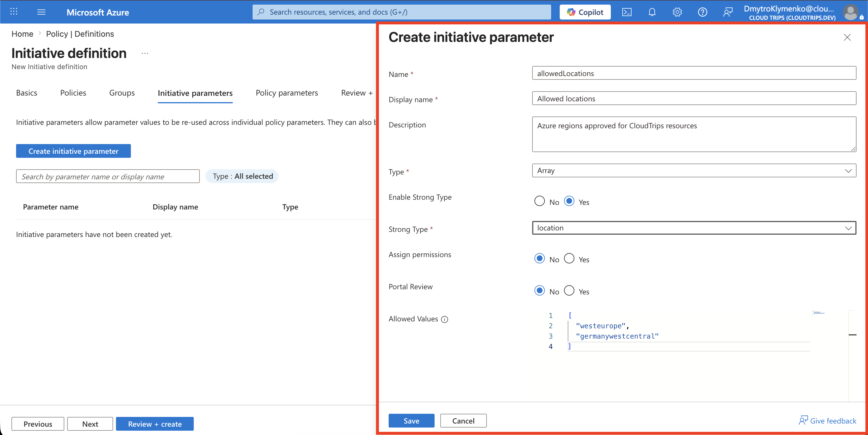Set Assign permissions to No
The image size is (868, 435).
click(539, 259)
